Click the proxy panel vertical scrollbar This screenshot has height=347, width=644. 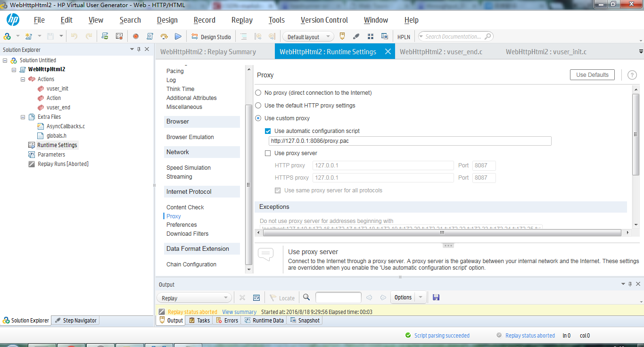pyautogui.click(x=636, y=134)
